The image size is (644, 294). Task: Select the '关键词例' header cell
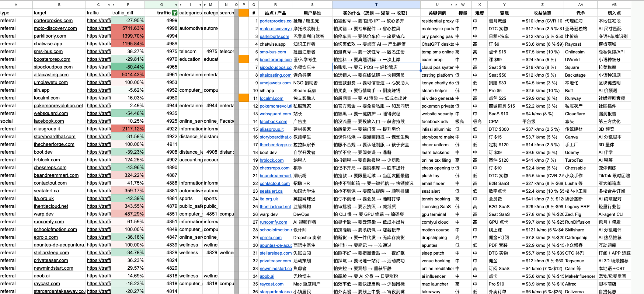(437, 13)
